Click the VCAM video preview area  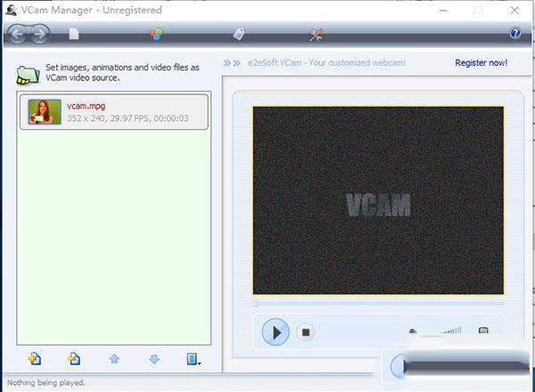click(x=378, y=200)
